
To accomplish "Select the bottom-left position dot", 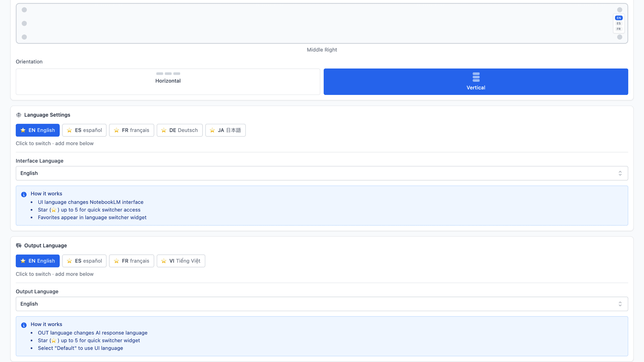I will coord(24,37).
